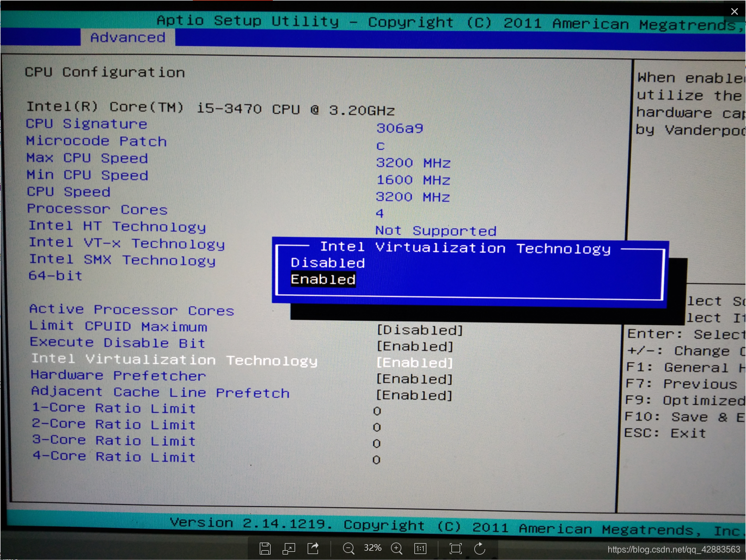Click the Aptio Setup Utility title text

tap(248, 21)
